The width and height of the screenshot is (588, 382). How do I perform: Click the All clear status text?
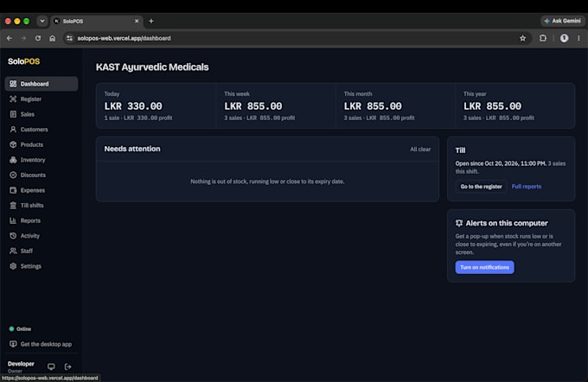420,150
